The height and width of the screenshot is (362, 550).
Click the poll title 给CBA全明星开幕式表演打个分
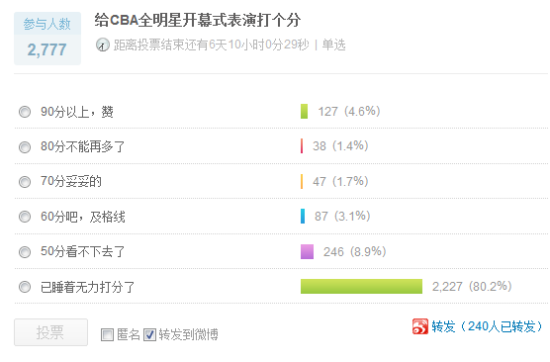point(197,20)
